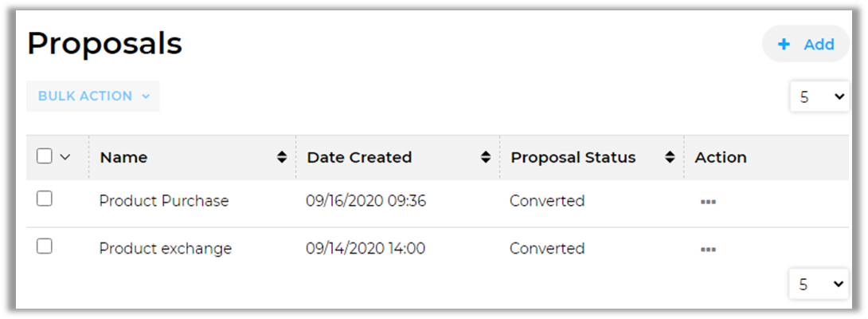Tick the Product exchange row checkbox
The height and width of the screenshot is (319, 868).
point(45,246)
